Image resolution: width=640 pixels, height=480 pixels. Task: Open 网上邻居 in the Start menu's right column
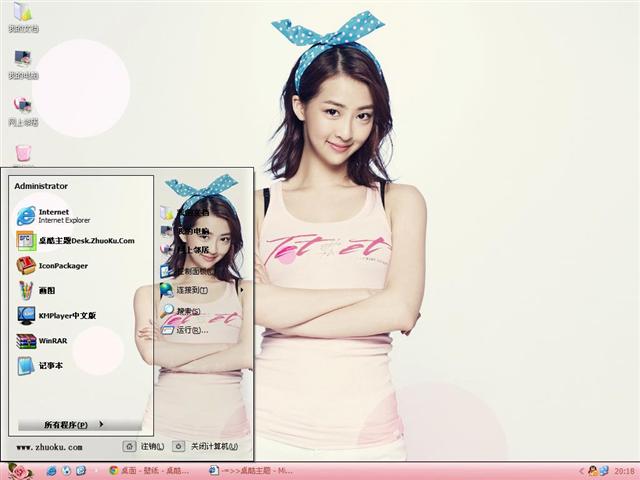184,249
